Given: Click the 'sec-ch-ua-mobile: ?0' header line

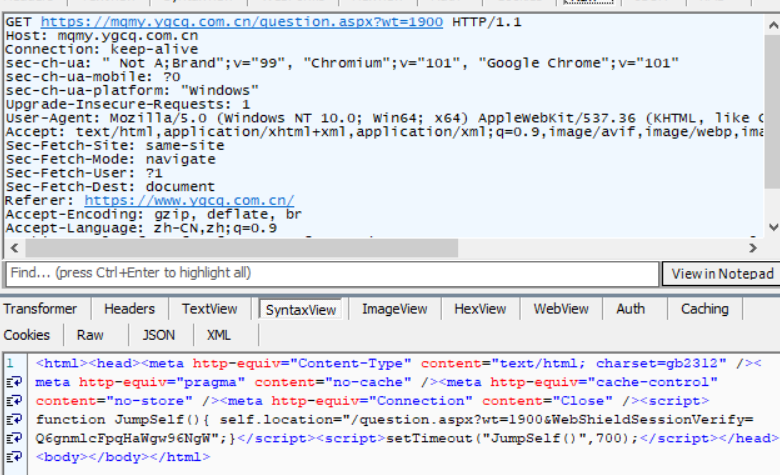Looking at the screenshot, I should 93,77.
